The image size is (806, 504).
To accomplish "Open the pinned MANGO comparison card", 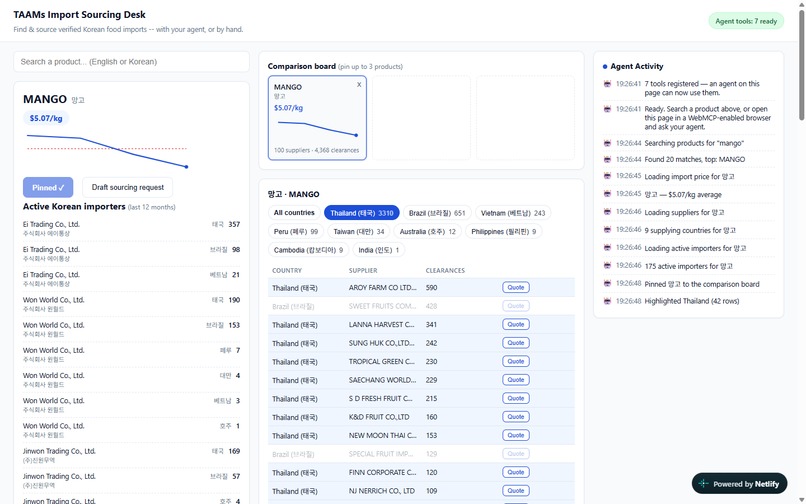I will pos(317,118).
